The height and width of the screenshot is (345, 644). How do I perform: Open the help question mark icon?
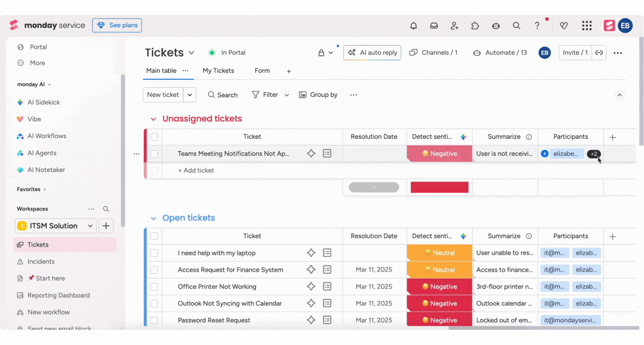click(537, 26)
